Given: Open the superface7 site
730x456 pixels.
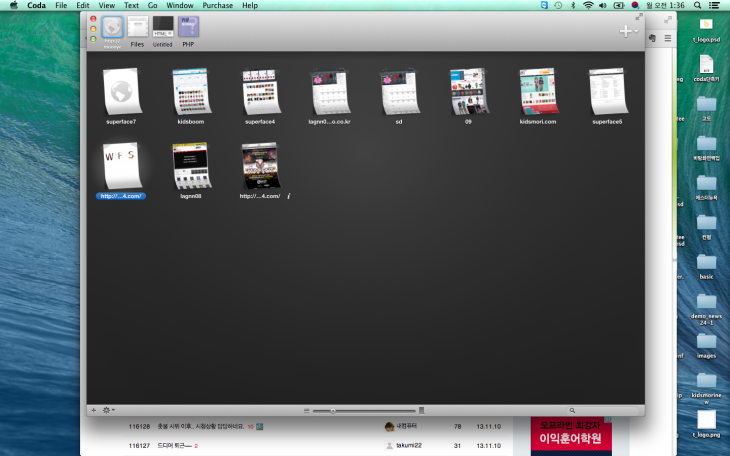Looking at the screenshot, I should coord(121,92).
